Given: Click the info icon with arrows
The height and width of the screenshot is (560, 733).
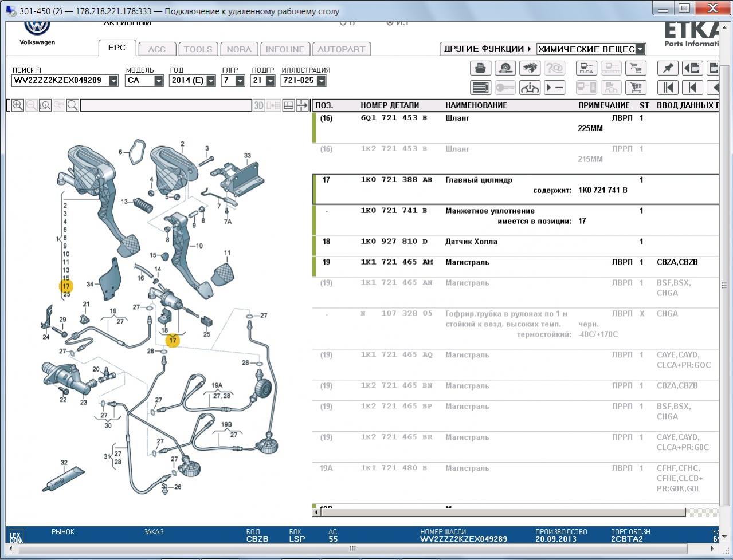Looking at the screenshot, I should point(530,88).
